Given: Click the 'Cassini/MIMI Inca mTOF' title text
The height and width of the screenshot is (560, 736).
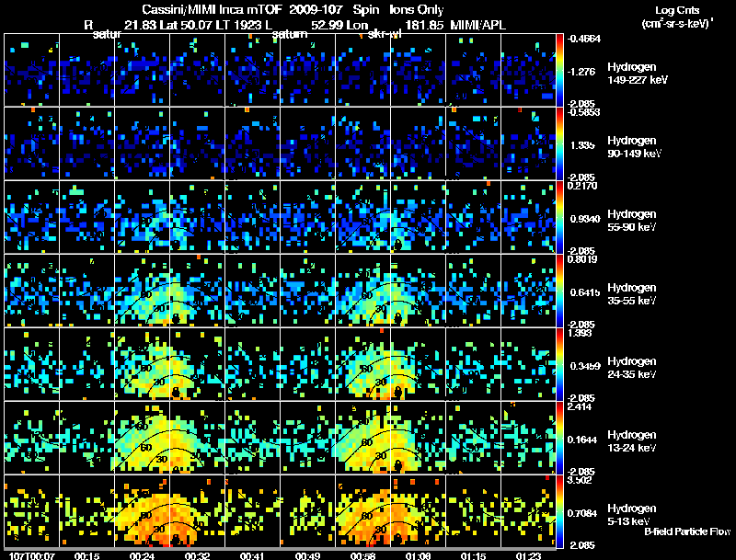Looking at the screenshot, I should [212, 9].
